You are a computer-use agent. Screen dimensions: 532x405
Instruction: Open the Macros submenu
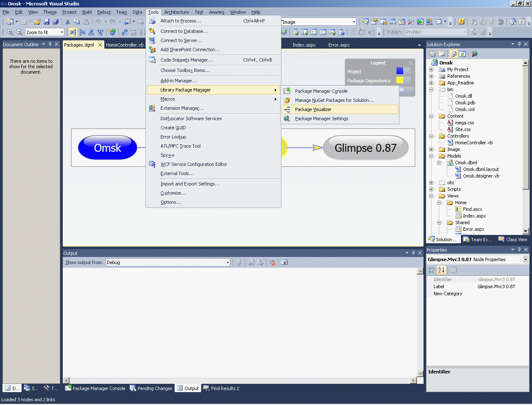213,99
